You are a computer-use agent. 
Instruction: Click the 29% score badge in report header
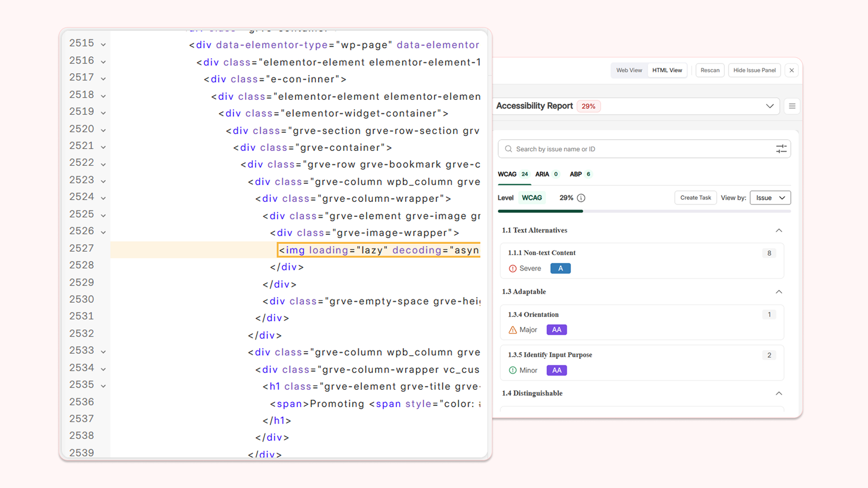(x=589, y=106)
